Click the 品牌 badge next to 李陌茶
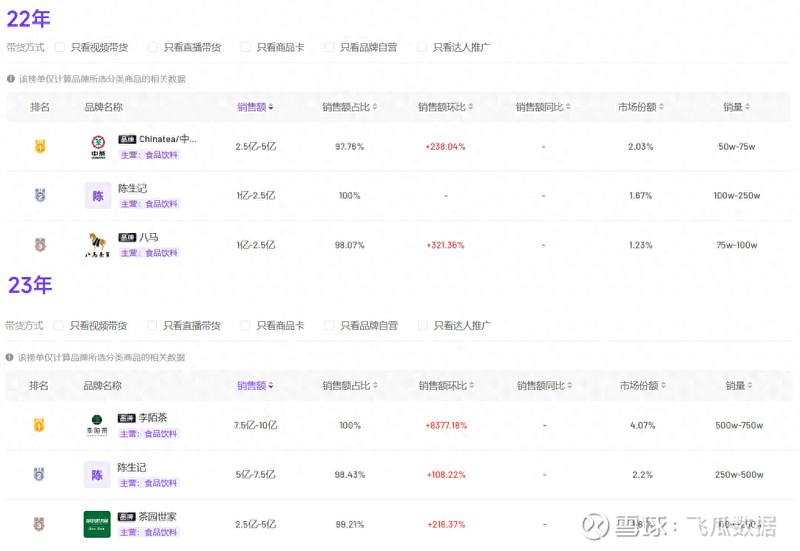 [127, 418]
